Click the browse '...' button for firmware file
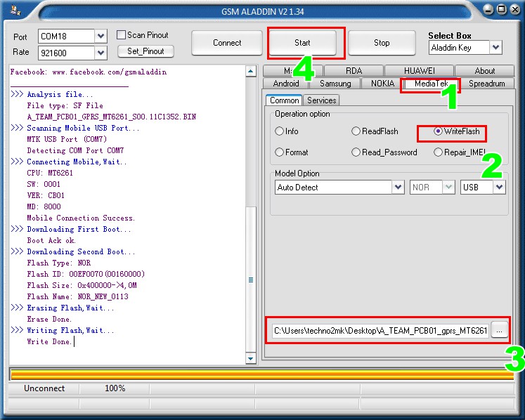Image resolution: width=525 pixels, height=420 pixels. [498, 330]
